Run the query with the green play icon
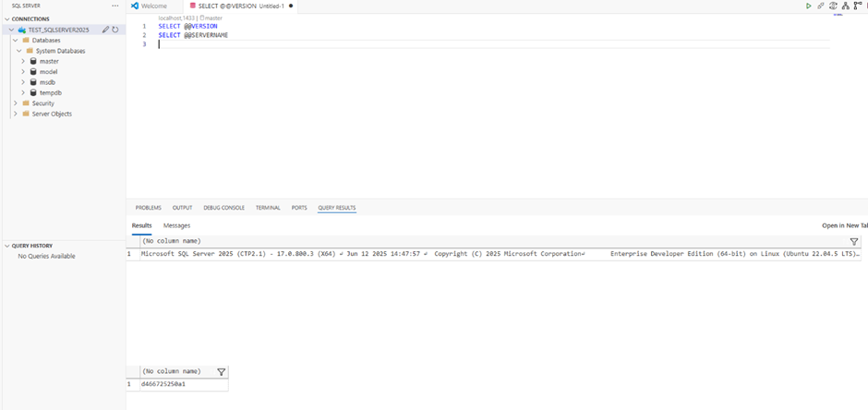868x410 pixels. [x=809, y=6]
